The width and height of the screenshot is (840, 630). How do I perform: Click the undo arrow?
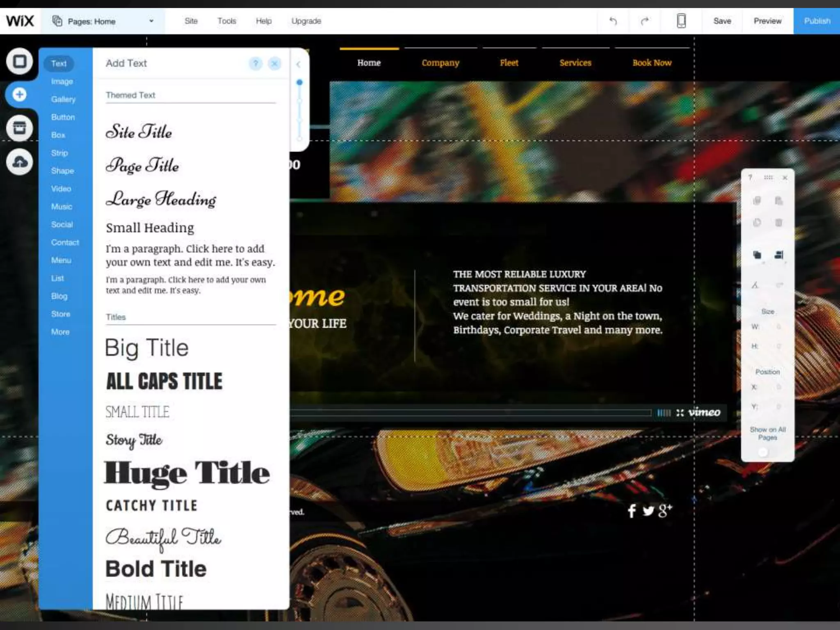(x=613, y=21)
